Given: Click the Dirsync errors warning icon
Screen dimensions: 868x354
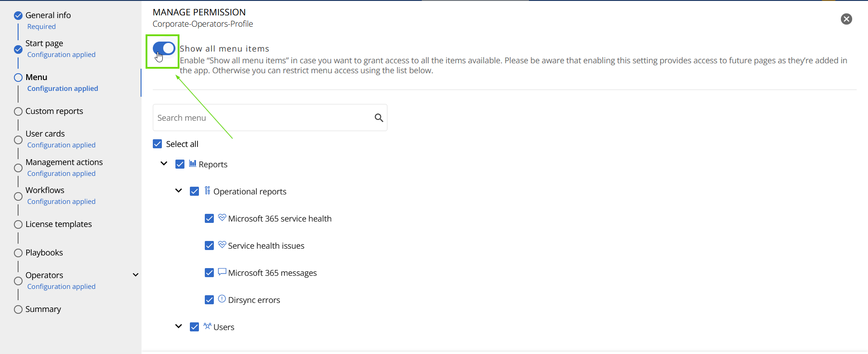Looking at the screenshot, I should pyautogui.click(x=222, y=299).
